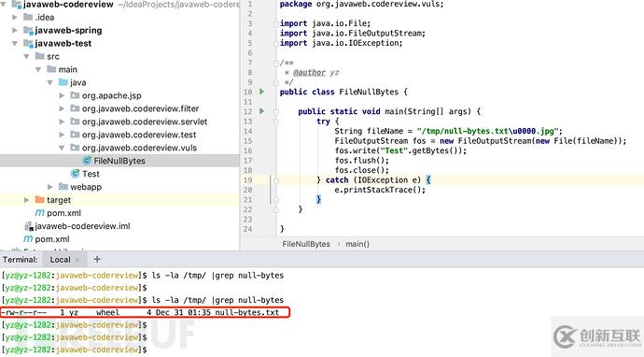
Task: Select the Test class icon
Action: (76, 174)
